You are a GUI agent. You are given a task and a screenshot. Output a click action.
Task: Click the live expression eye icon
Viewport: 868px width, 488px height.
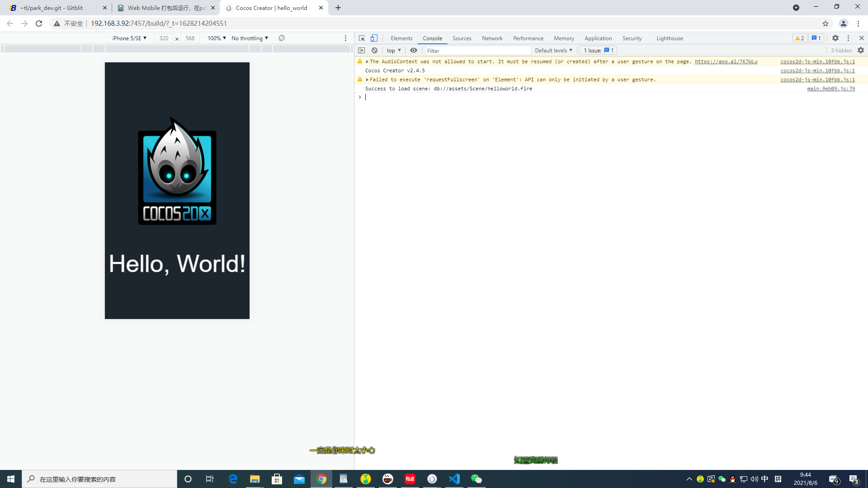tap(414, 51)
